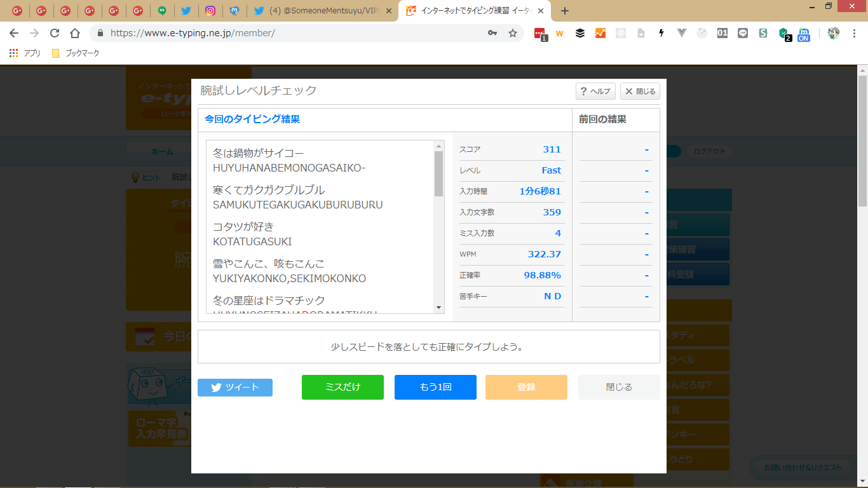Retry typing with the もう1回 button

[x=435, y=387]
